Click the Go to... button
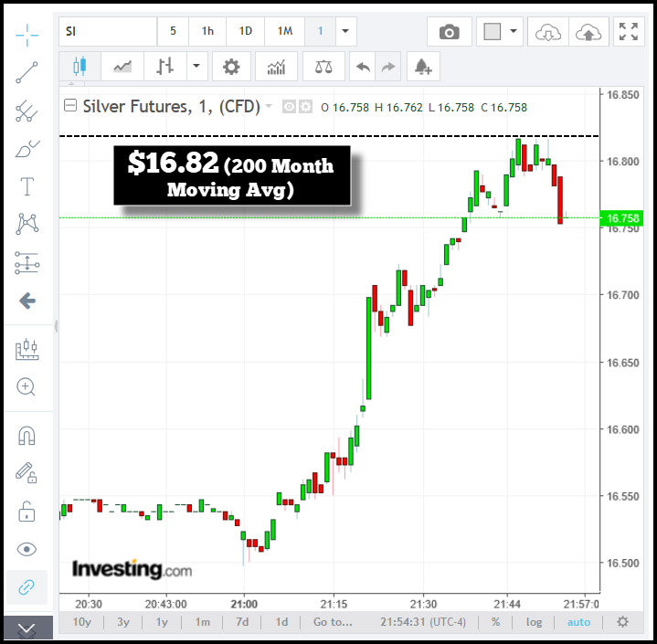This screenshot has width=657, height=644. (x=332, y=622)
